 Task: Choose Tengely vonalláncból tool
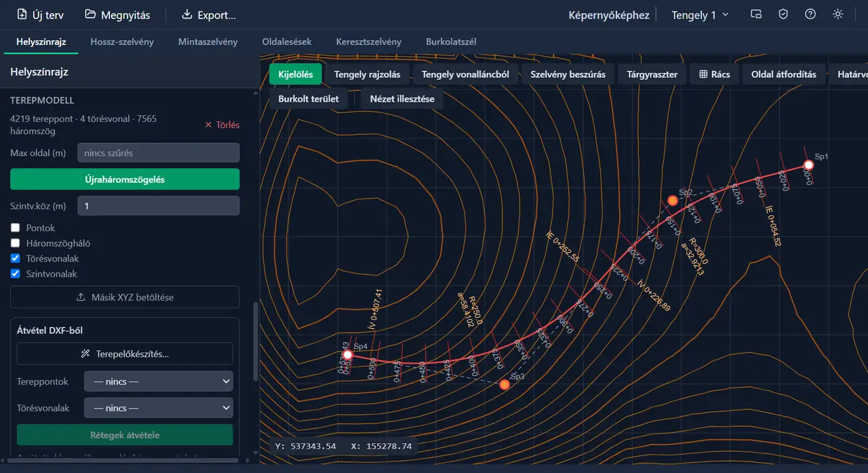[x=465, y=75]
